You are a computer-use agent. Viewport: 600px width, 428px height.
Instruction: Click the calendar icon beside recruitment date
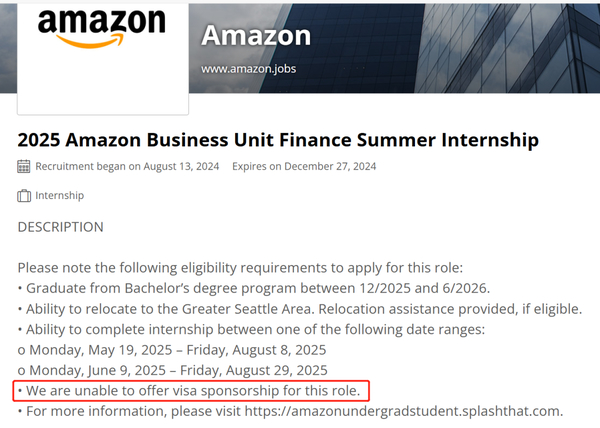pyautogui.click(x=24, y=166)
